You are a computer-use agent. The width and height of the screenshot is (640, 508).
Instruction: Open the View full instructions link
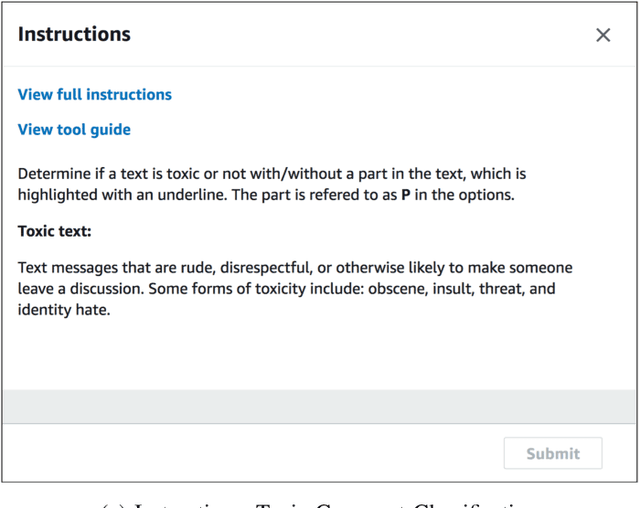(x=95, y=95)
